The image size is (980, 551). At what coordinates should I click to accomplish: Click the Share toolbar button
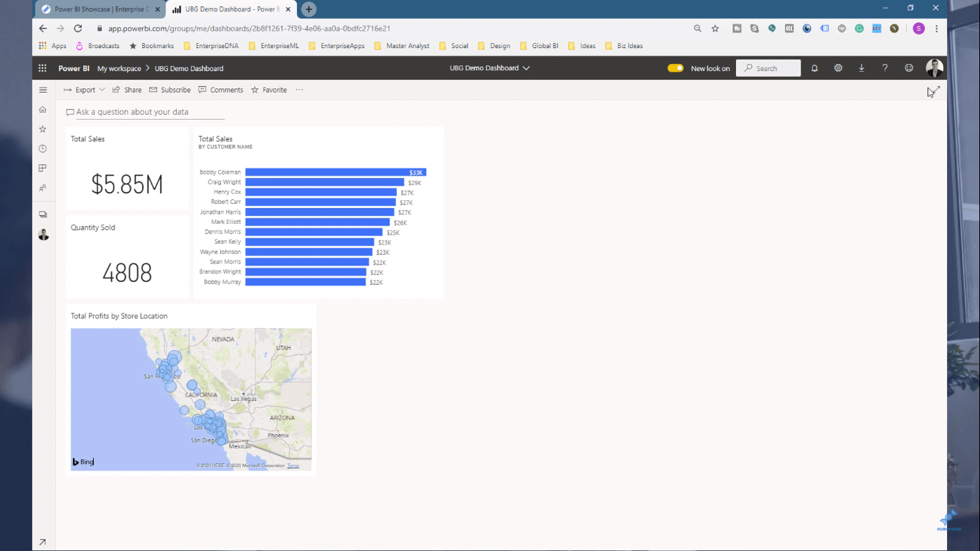tap(127, 90)
